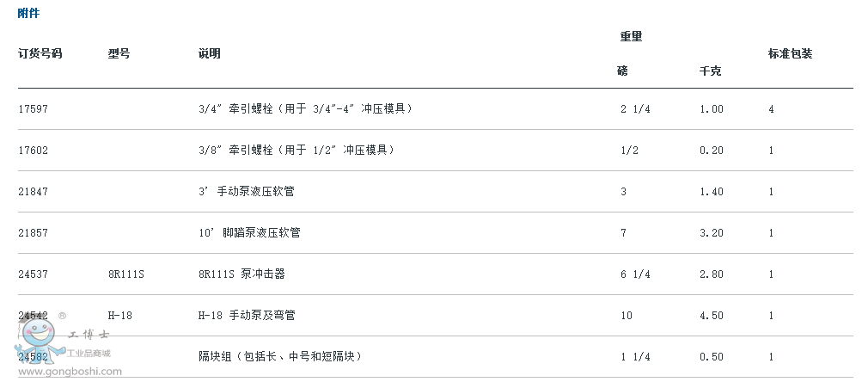868x388 pixels.
Task: Click the H-18 手动泵及弯管 description
Action: (x=247, y=316)
